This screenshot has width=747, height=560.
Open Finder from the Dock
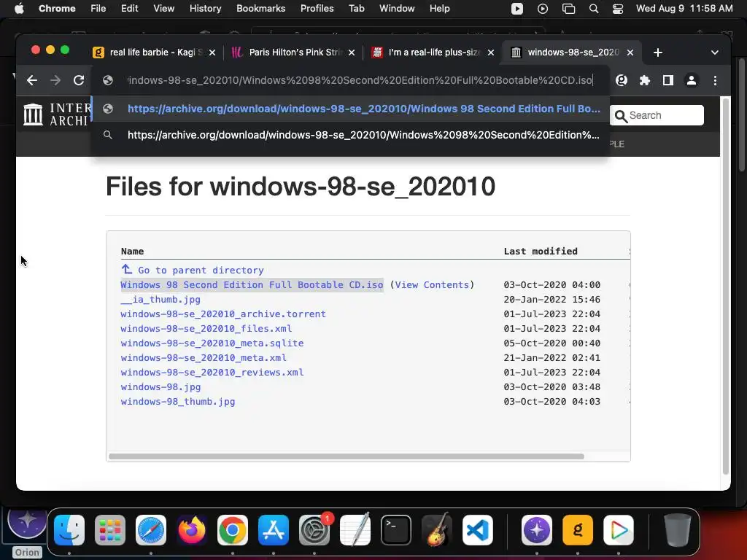pyautogui.click(x=69, y=530)
